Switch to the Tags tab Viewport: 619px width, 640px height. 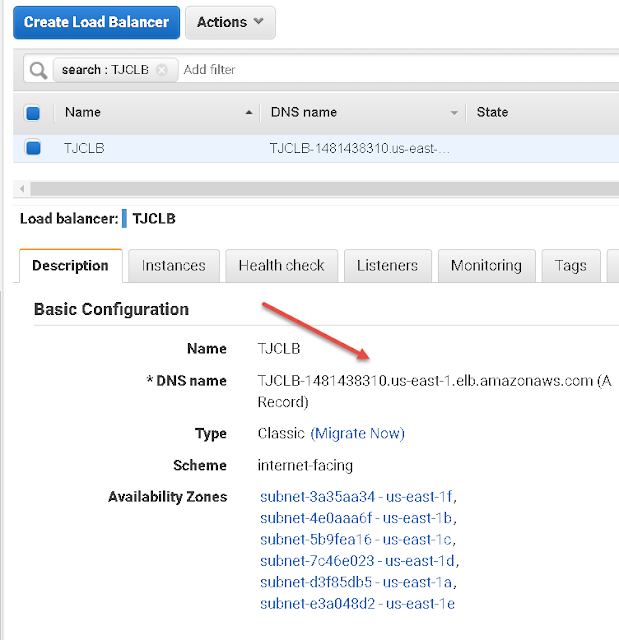[571, 266]
